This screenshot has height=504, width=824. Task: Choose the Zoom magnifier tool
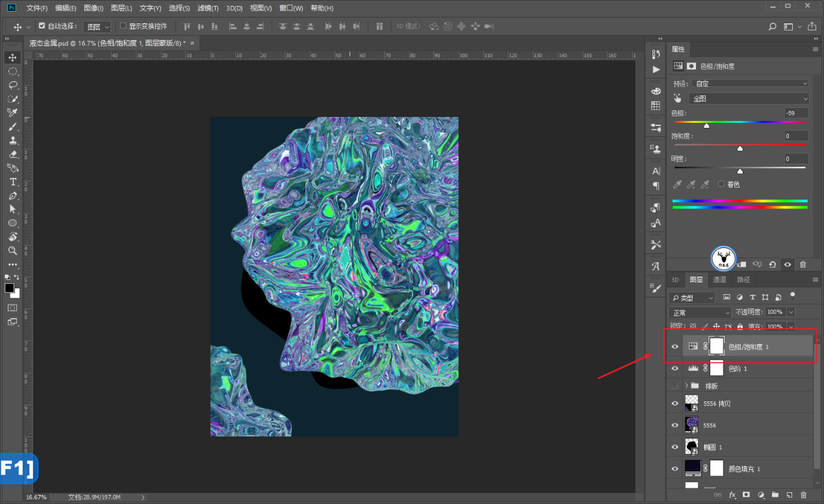coord(12,251)
